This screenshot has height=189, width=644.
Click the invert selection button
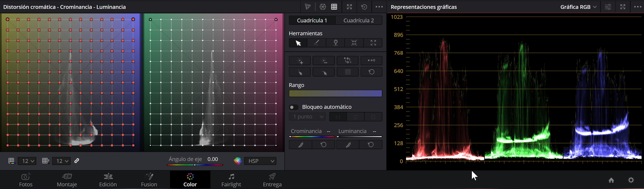347,61
